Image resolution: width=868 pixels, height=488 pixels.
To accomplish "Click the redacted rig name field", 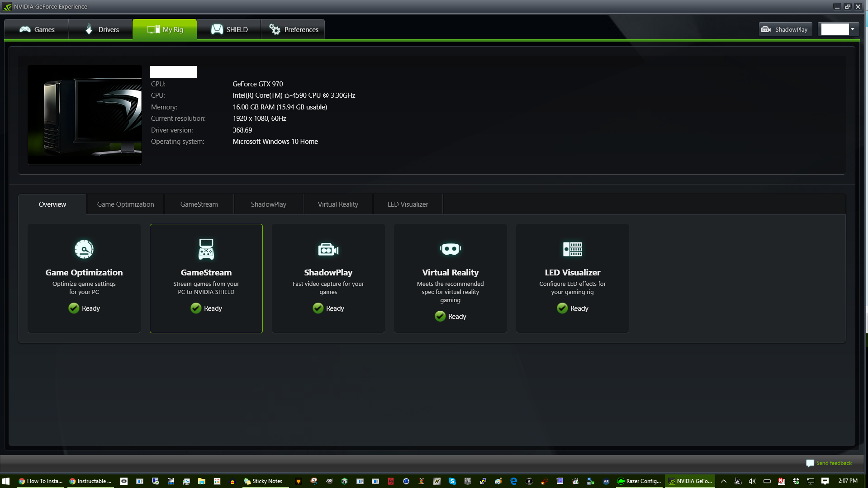I will coord(173,72).
